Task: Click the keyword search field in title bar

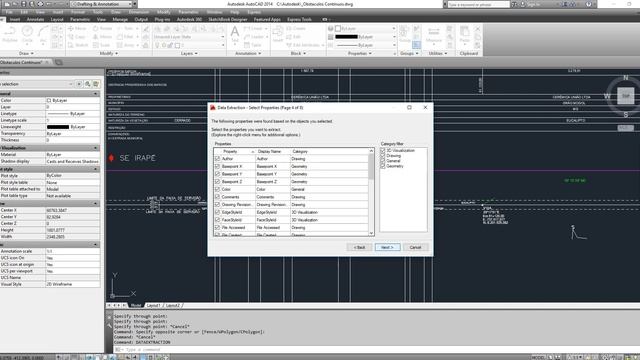Action: (478, 4)
